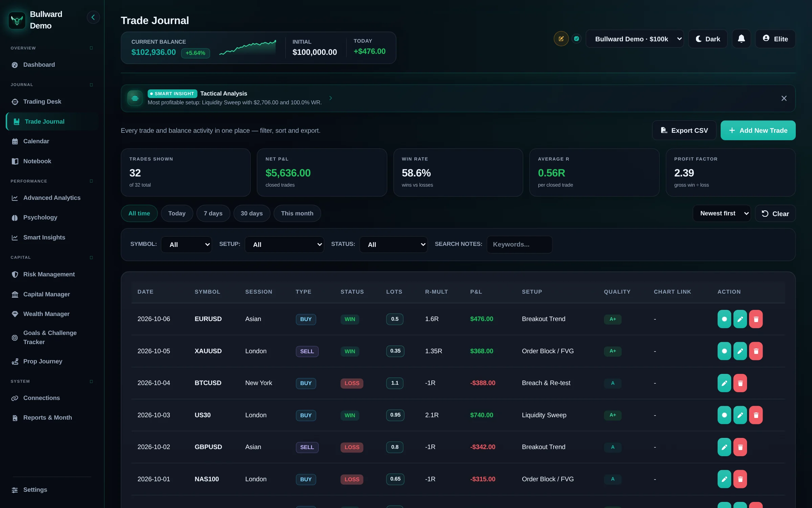Select the Today date filter
The image size is (812, 508).
coord(177,213)
